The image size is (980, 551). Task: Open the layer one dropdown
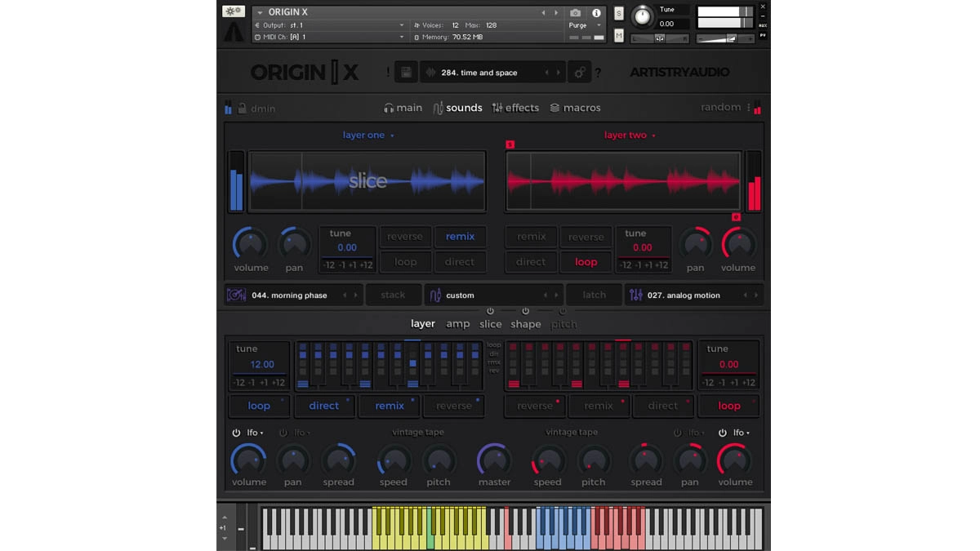click(x=368, y=136)
